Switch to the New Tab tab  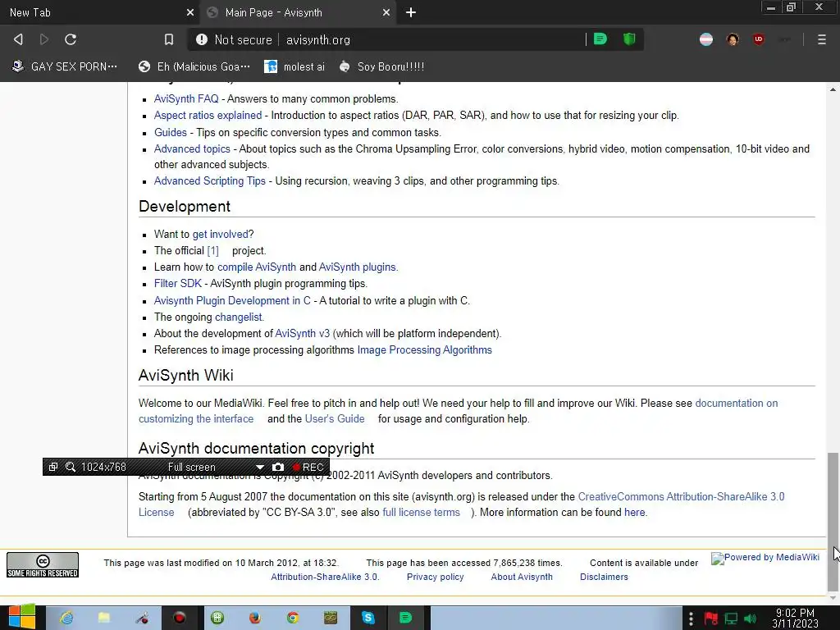(x=99, y=12)
